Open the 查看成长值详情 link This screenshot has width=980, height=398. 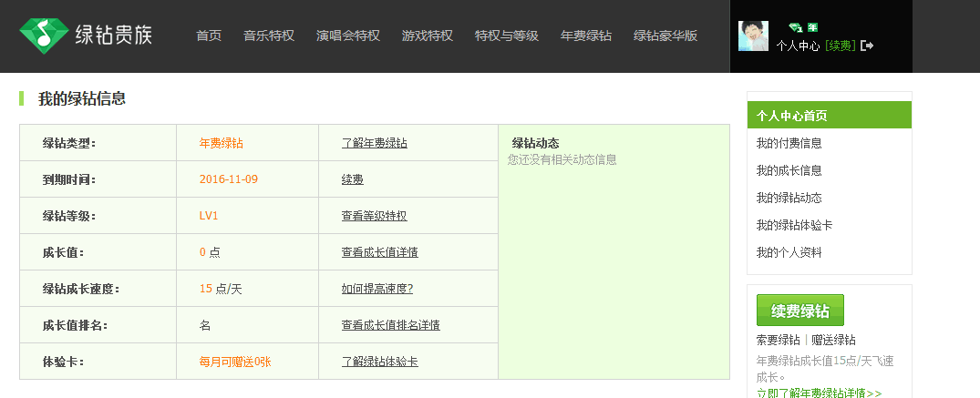(380, 252)
